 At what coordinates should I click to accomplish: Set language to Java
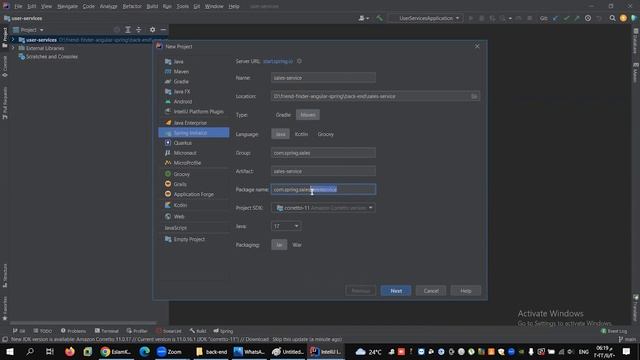[x=280, y=134]
